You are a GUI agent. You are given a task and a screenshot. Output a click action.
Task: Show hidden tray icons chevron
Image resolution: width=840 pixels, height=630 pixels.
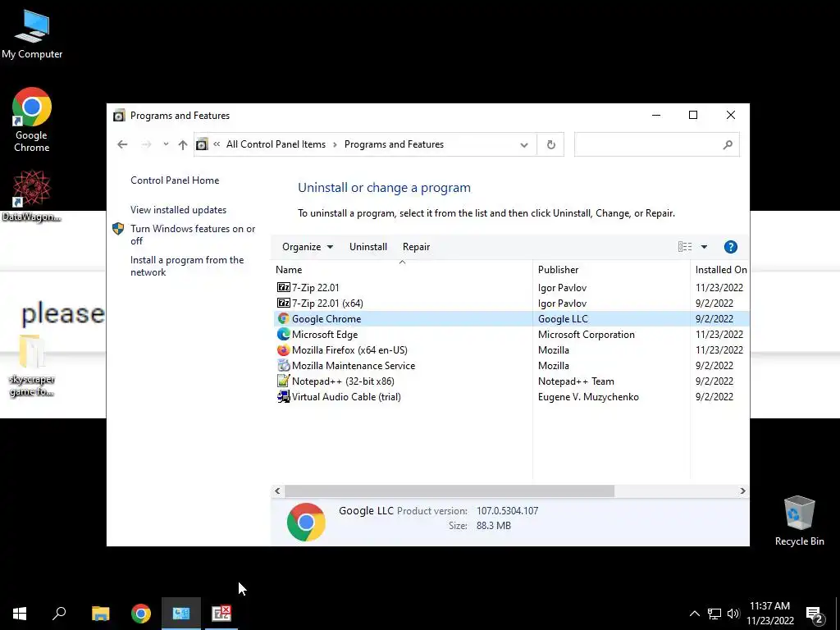pos(694,614)
